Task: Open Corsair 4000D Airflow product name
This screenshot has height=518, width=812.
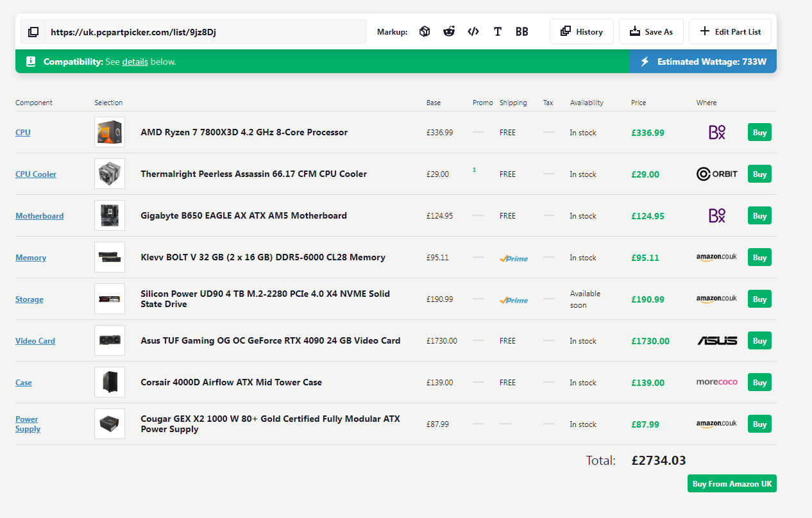Action: point(232,382)
